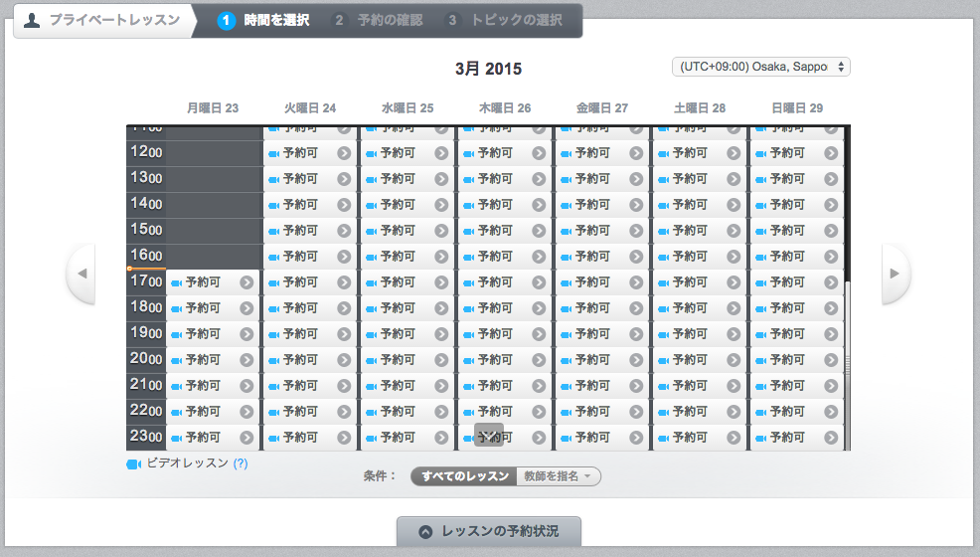The image size is (980, 557).
Task: Click the 2300 time row label
Action: click(x=146, y=437)
